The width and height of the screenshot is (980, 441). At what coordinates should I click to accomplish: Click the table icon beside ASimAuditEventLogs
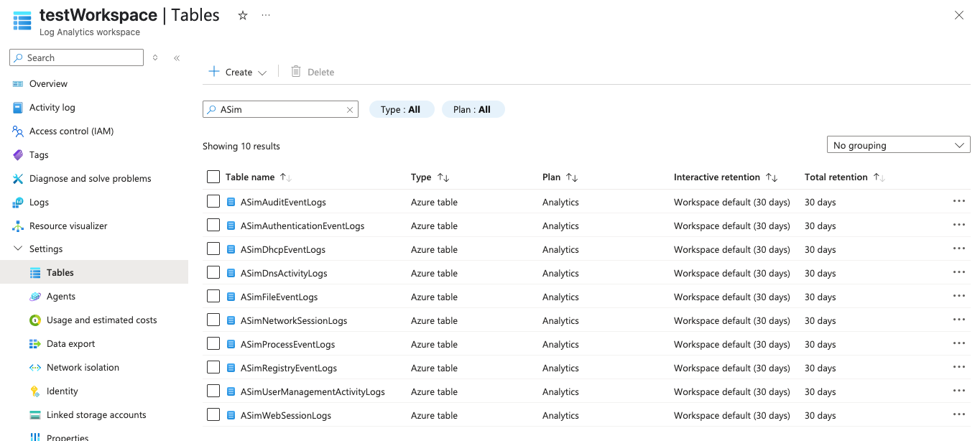point(231,202)
